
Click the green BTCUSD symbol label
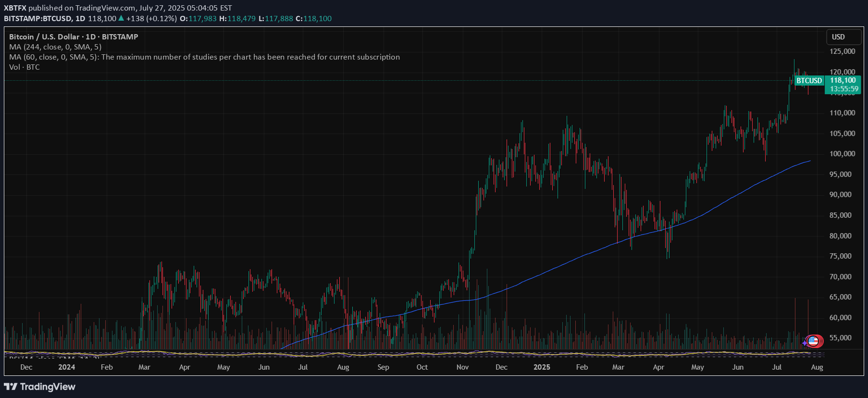809,81
